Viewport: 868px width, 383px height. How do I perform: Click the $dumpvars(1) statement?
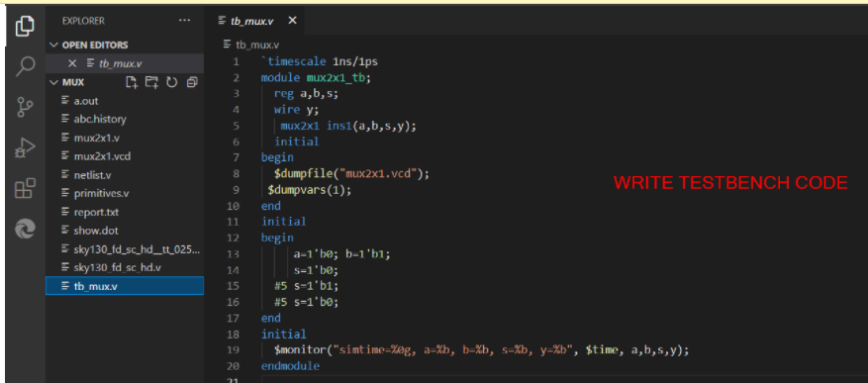click(x=310, y=190)
